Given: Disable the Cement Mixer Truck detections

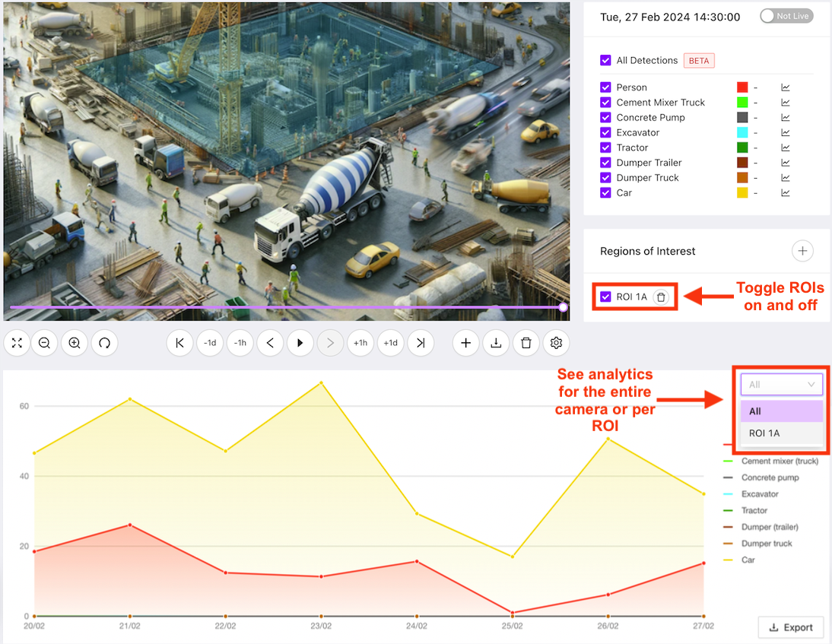Looking at the screenshot, I should click(x=605, y=102).
